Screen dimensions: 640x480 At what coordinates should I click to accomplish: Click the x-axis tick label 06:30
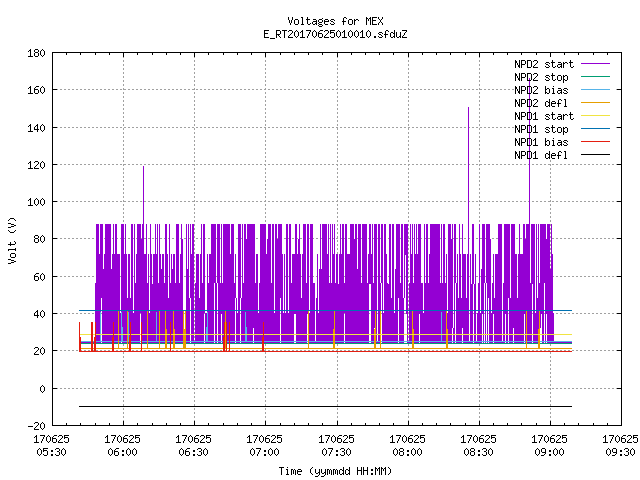pos(193,452)
